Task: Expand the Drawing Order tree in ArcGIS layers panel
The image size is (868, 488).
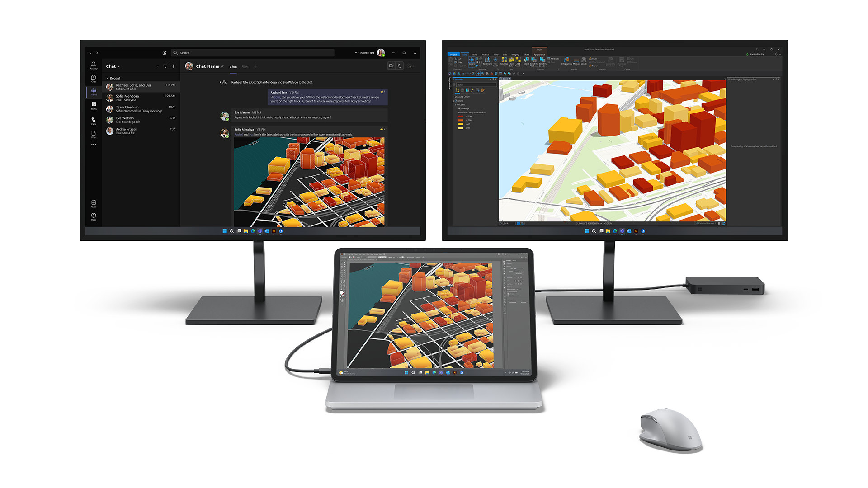Action: tap(454, 100)
